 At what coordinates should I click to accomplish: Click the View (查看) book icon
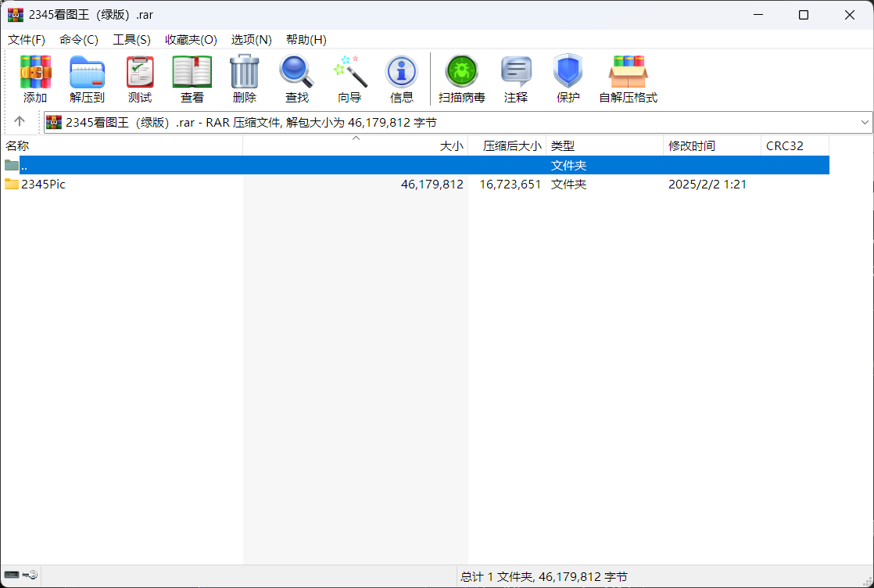click(192, 73)
